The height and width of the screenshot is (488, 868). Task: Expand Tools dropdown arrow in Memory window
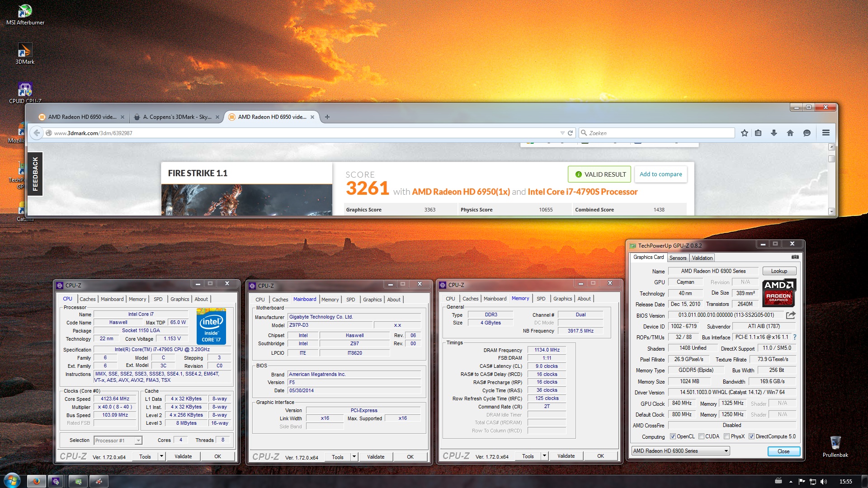click(544, 456)
